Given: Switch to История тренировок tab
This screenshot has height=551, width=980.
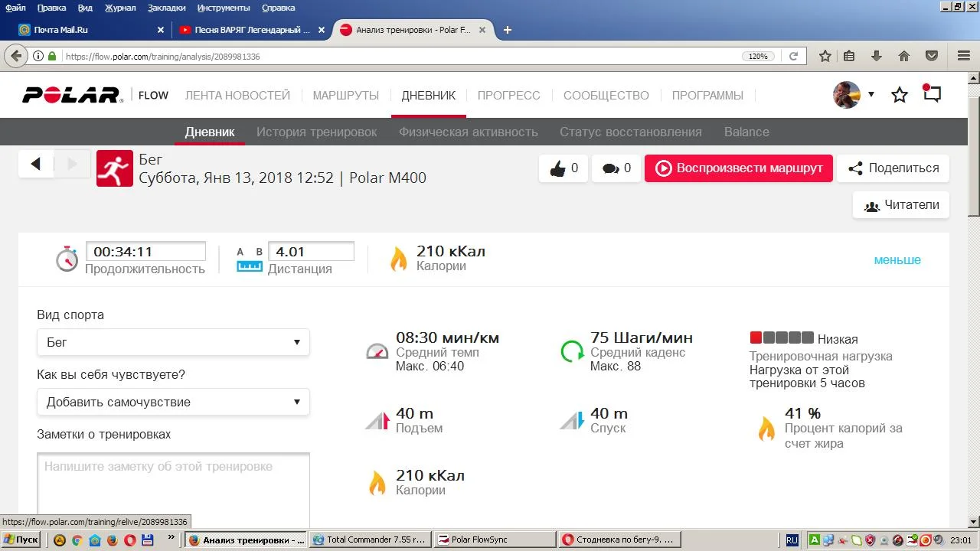Looking at the screenshot, I should pyautogui.click(x=316, y=132).
